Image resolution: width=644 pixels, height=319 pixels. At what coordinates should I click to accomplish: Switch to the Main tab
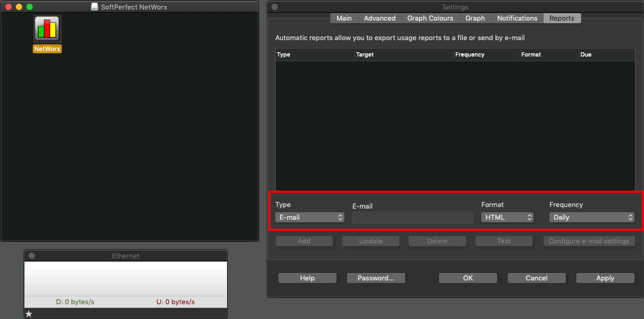point(344,18)
